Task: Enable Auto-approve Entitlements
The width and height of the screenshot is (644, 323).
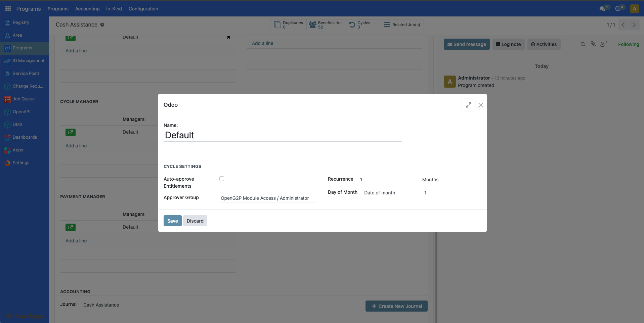Action: 221,179
